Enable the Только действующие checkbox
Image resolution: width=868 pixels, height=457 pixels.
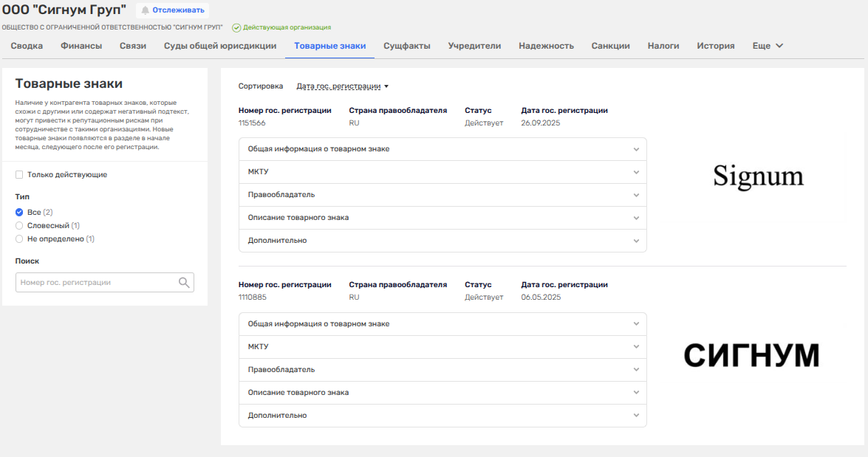(19, 175)
